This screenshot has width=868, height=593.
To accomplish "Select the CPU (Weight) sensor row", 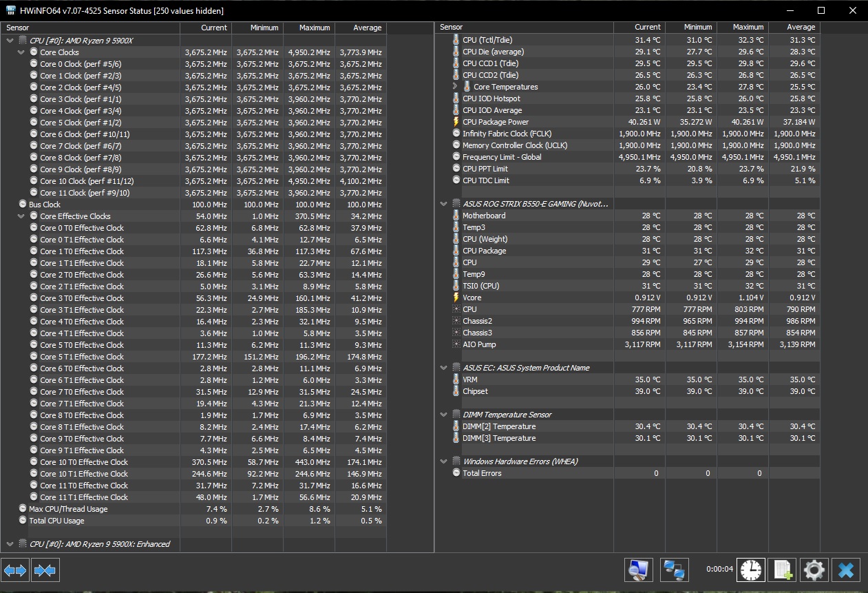I will (628, 239).
